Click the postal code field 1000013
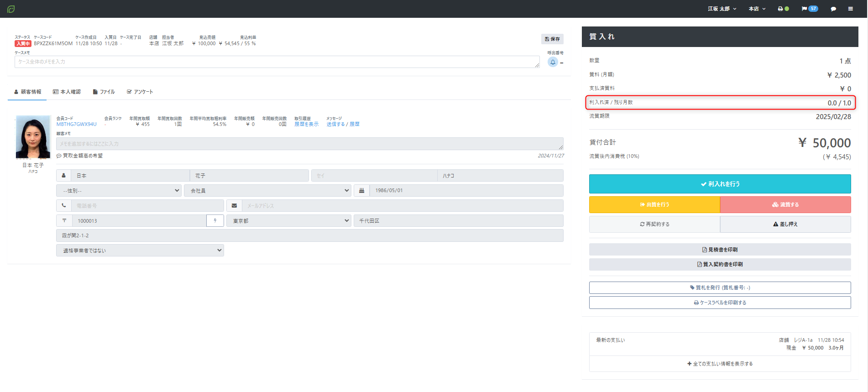 pyautogui.click(x=139, y=221)
